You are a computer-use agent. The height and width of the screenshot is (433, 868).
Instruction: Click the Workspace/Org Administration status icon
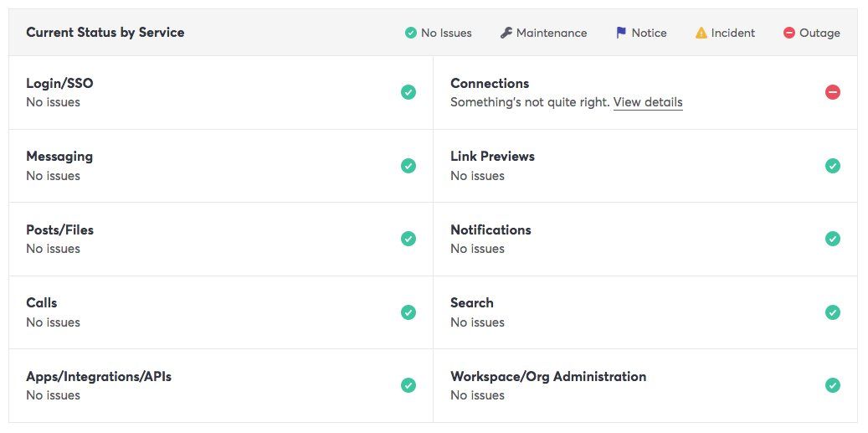pos(832,385)
